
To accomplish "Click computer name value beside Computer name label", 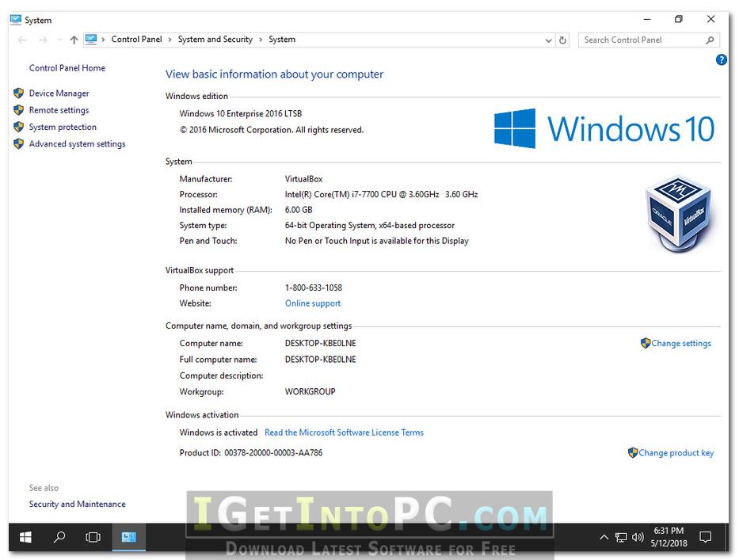I will (x=321, y=343).
